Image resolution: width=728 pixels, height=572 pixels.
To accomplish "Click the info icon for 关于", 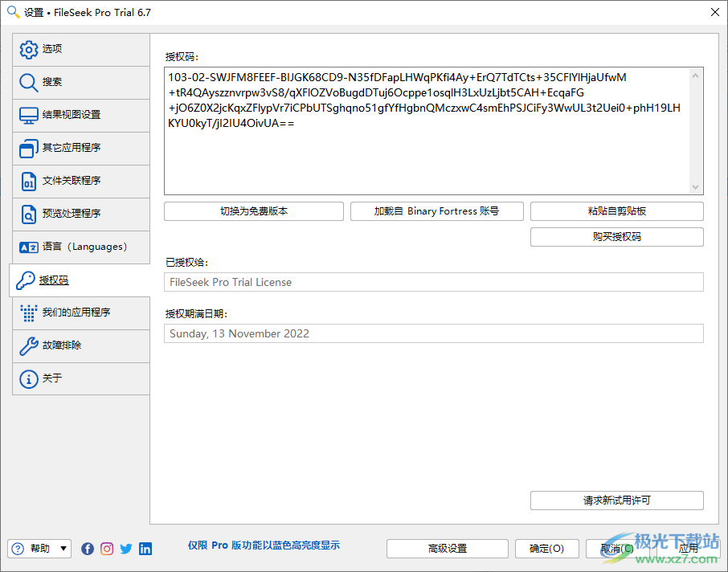I will pos(29,379).
